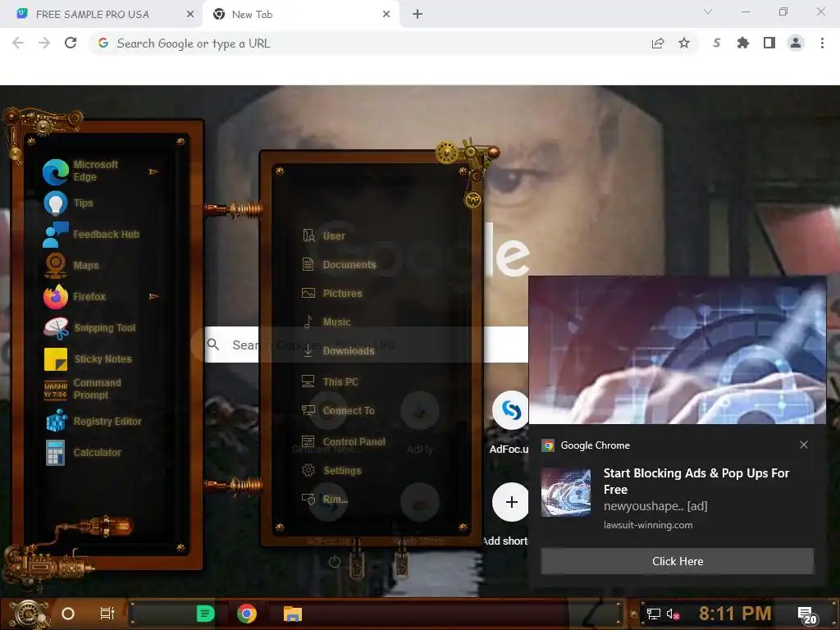Image resolution: width=840 pixels, height=630 pixels.
Task: Expand Microsoft Edge submenu arrow
Action: (153, 171)
